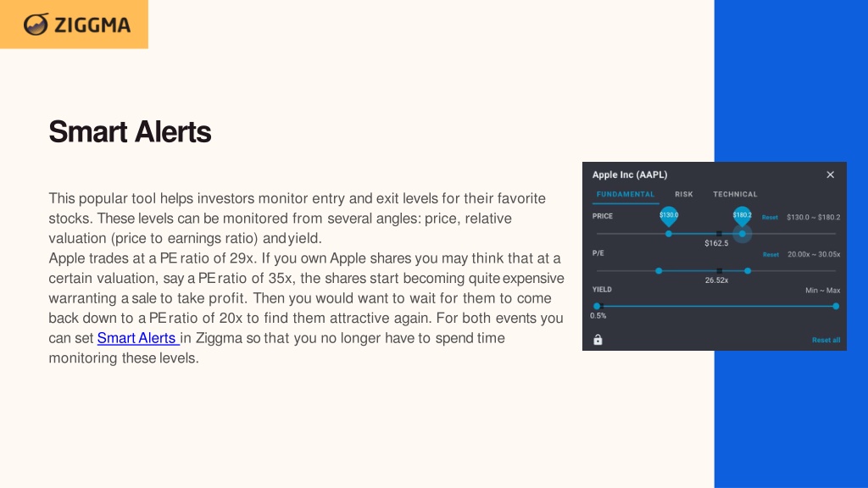Open the Technical tab
This screenshot has width=868, height=488.
[735, 194]
